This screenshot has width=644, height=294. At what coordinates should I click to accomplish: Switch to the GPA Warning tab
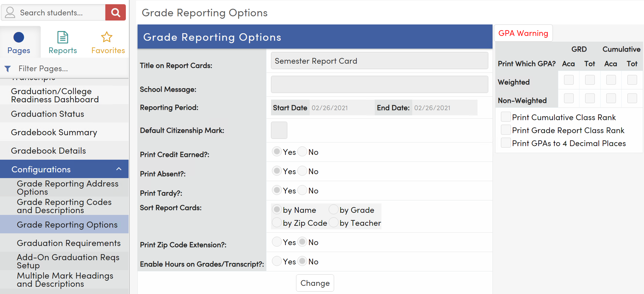point(523,33)
